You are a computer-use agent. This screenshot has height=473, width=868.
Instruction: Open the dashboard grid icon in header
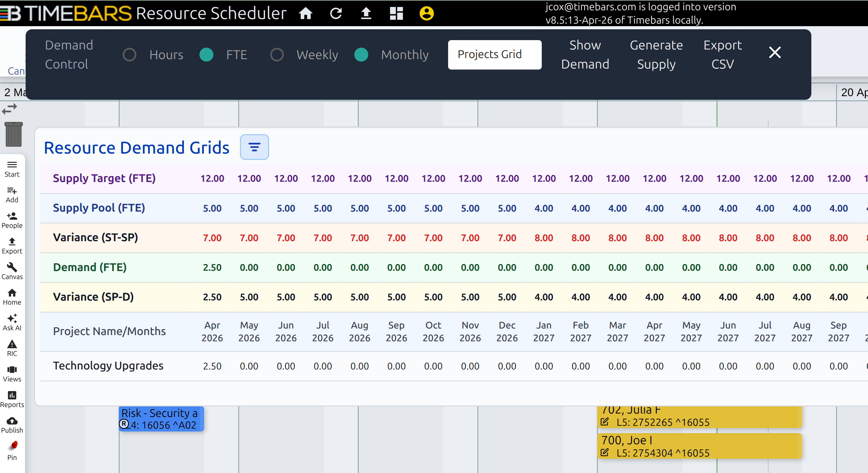[396, 13]
